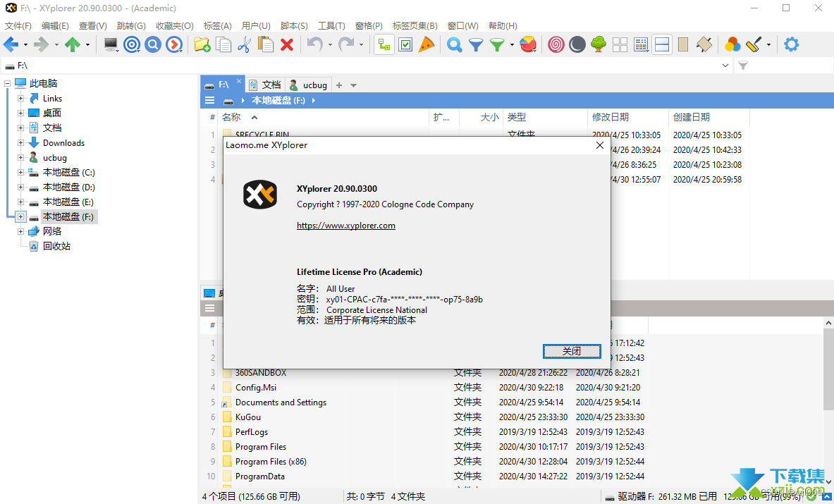The height and width of the screenshot is (504, 834).
Task: Switch to the ucbug tab
Action: [309, 85]
